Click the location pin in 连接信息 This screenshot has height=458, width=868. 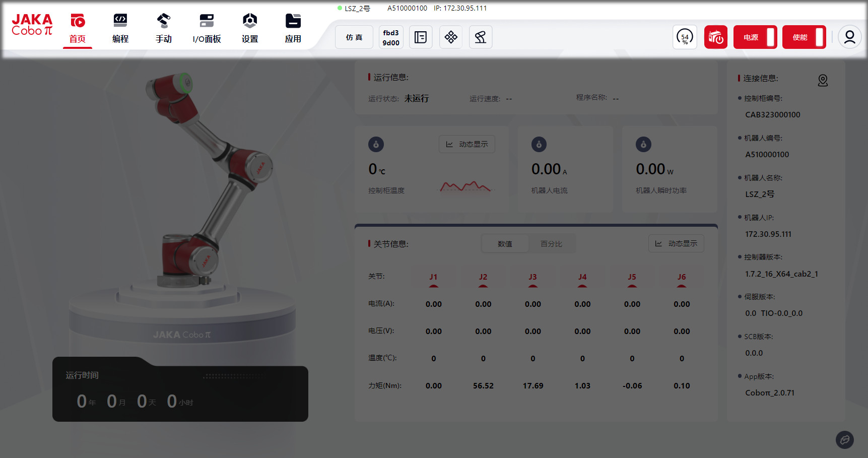823,81
